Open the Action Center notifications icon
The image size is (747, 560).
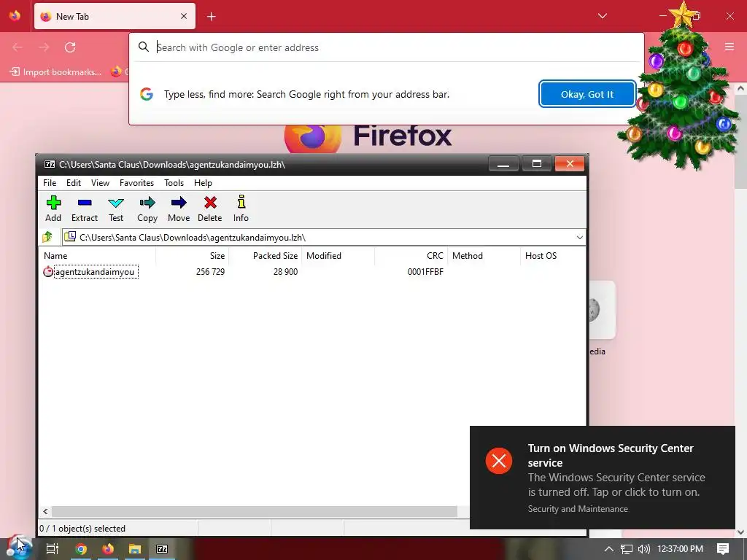[x=723, y=549]
